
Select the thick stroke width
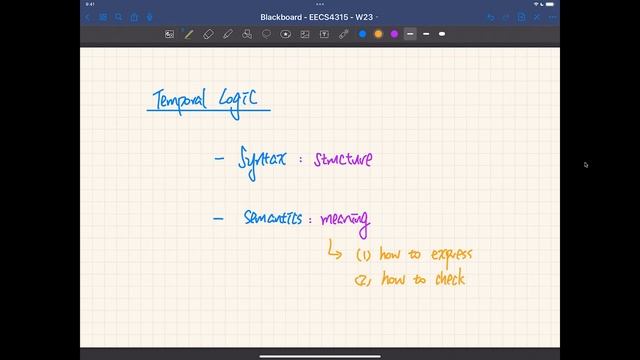click(x=442, y=34)
